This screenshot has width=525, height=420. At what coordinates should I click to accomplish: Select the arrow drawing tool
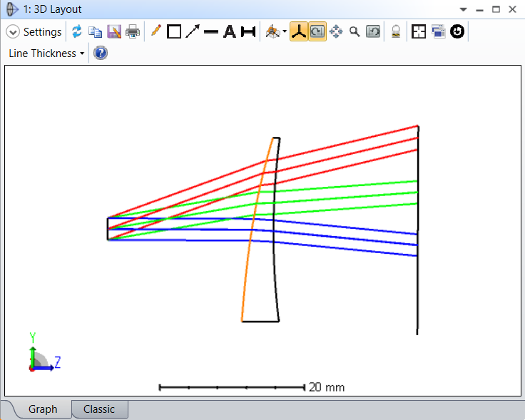tap(193, 31)
